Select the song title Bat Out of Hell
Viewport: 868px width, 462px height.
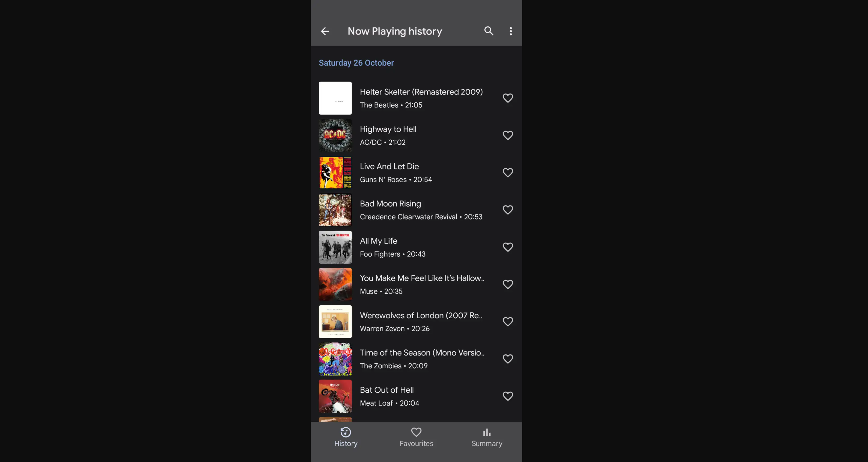click(x=386, y=390)
